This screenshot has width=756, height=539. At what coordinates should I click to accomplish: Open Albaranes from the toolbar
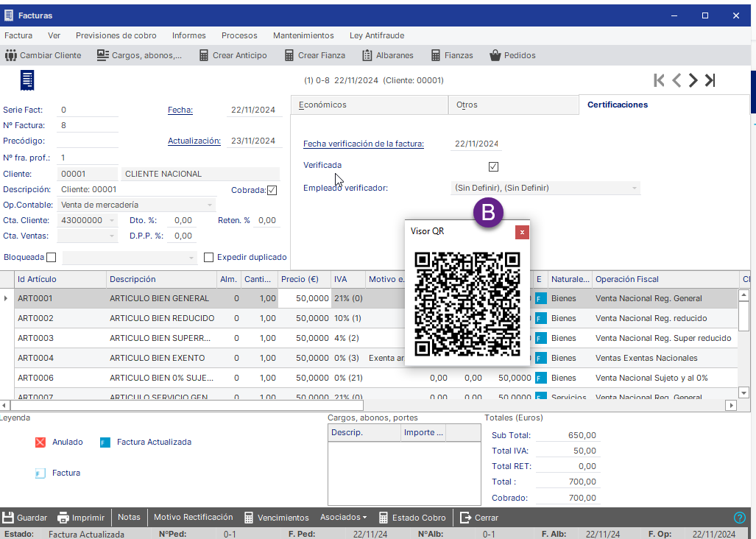(x=388, y=55)
